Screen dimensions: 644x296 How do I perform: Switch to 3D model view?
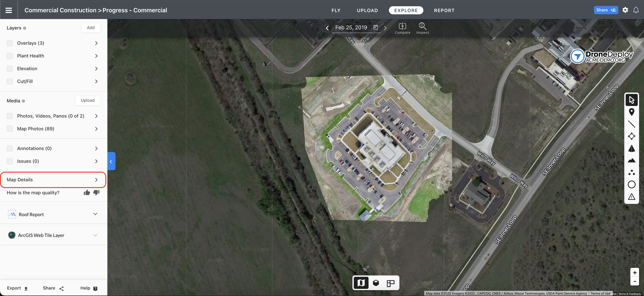tap(376, 283)
